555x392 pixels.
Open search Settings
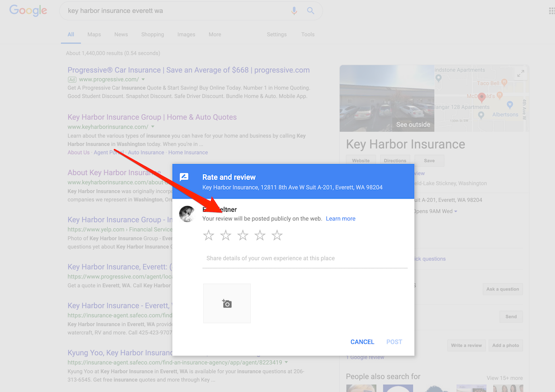tap(277, 34)
